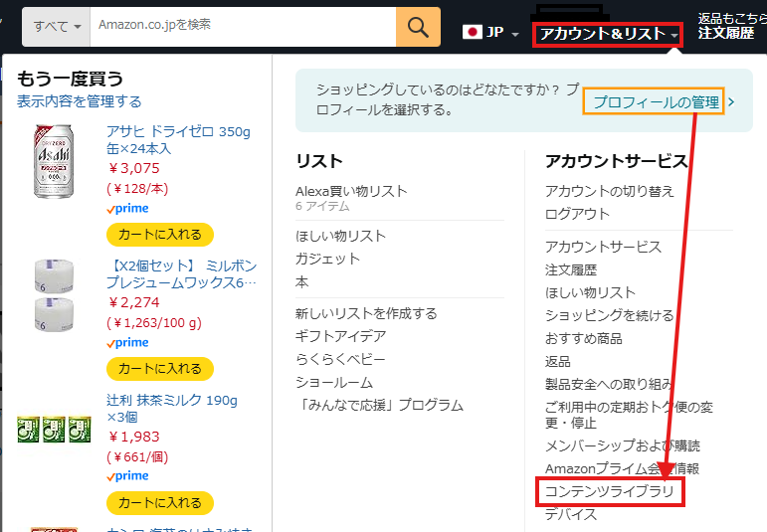Image resolution: width=767 pixels, height=532 pixels.
Task: Click the Tsujiri matcha milk product image
Action: (54, 429)
